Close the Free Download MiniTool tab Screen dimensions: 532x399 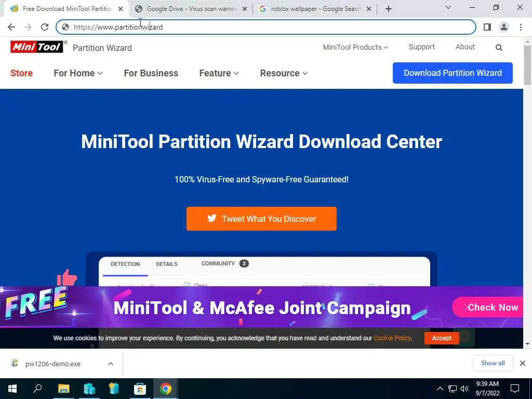(121, 9)
